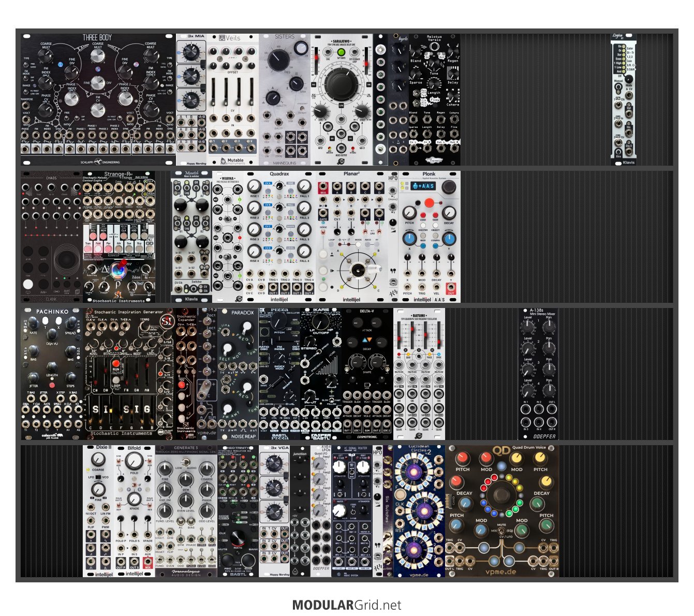This screenshot has height=616, width=694.
Task: Select the Chaos Clank module
Action: [52, 237]
